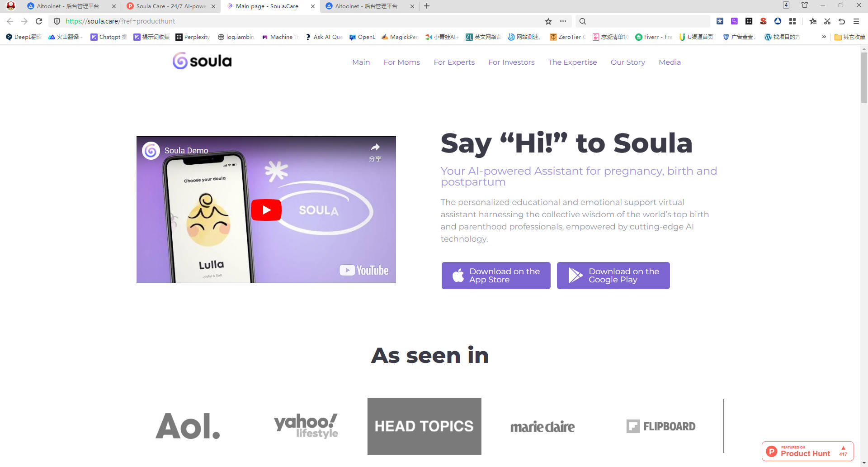The height and width of the screenshot is (467, 868).
Task: Play the Soula Demo YouTube video
Action: 266,210
